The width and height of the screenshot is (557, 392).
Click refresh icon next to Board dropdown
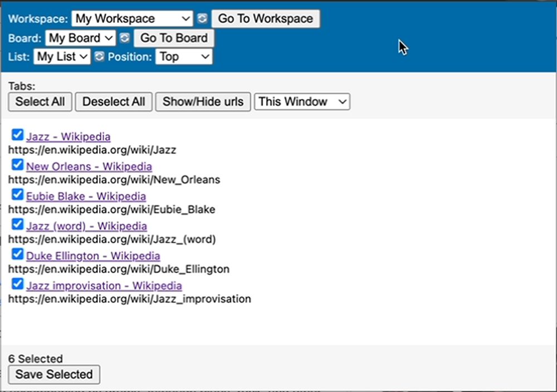(125, 38)
